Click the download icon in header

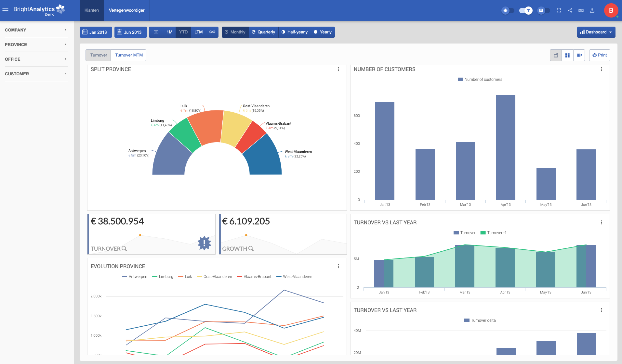click(592, 10)
